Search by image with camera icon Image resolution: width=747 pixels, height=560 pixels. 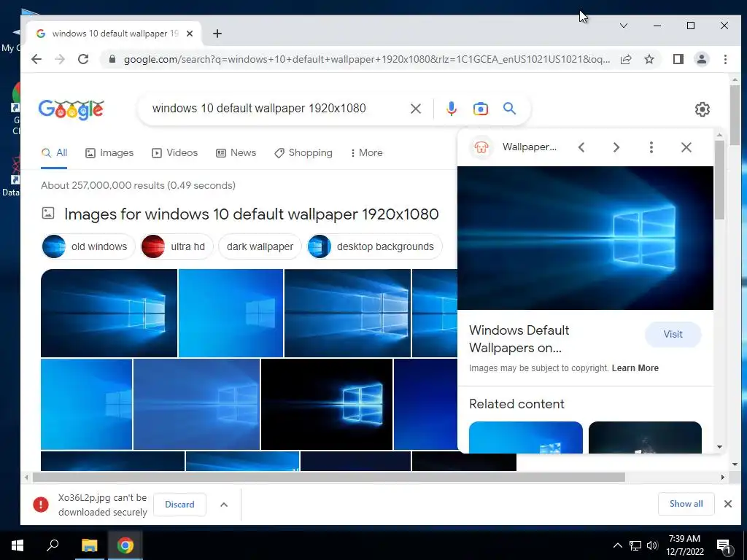tap(480, 109)
